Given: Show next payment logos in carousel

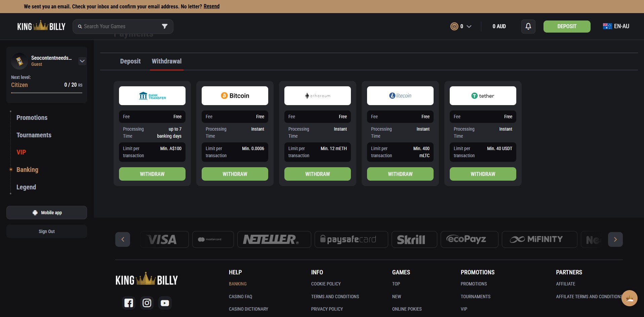Looking at the screenshot, I should click(x=615, y=239).
